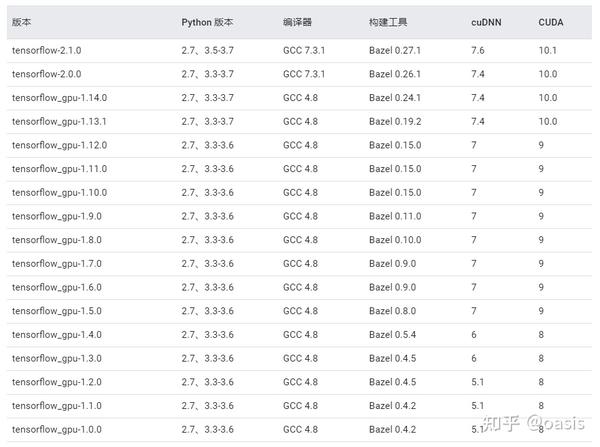600x447 pixels.
Task: Select CUDA 10.1 value cell
Action: [x=548, y=51]
